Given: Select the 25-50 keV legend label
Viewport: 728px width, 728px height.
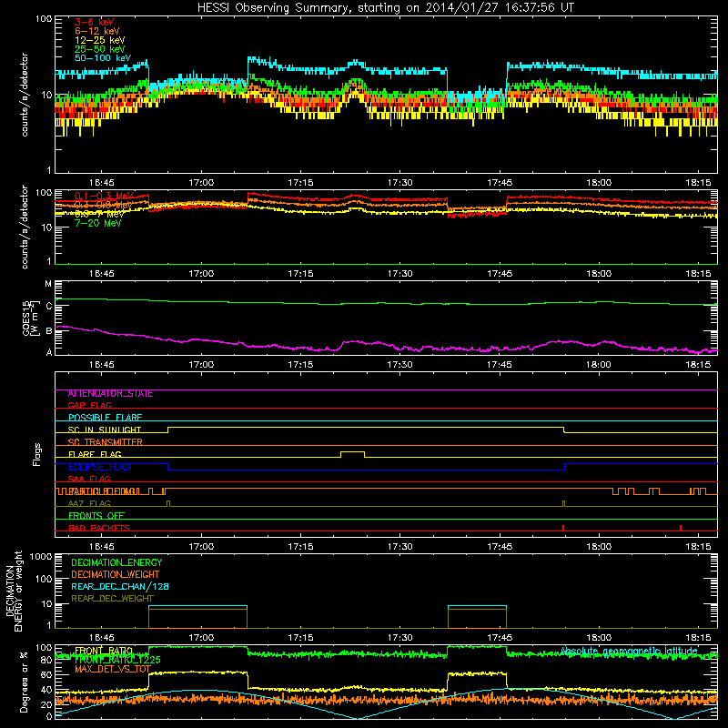Looking at the screenshot, I should point(100,49).
